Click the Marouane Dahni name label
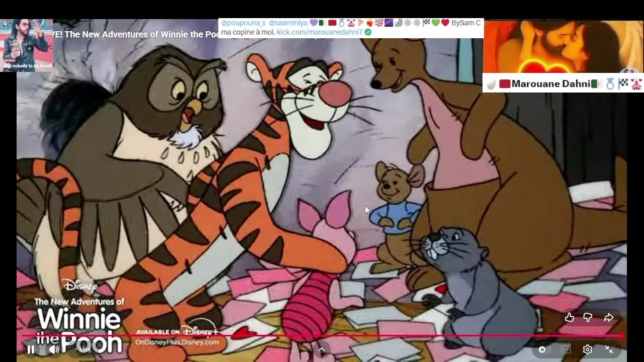 [550, 84]
